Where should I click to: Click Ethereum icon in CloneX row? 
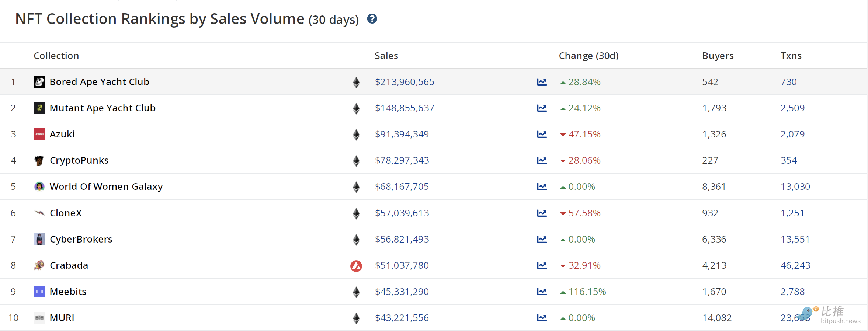pos(356,213)
